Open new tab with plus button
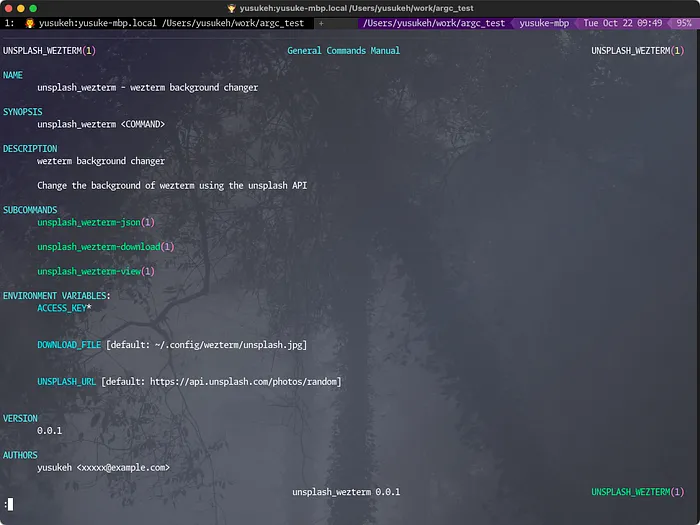This screenshot has width=700, height=525. (x=321, y=23)
